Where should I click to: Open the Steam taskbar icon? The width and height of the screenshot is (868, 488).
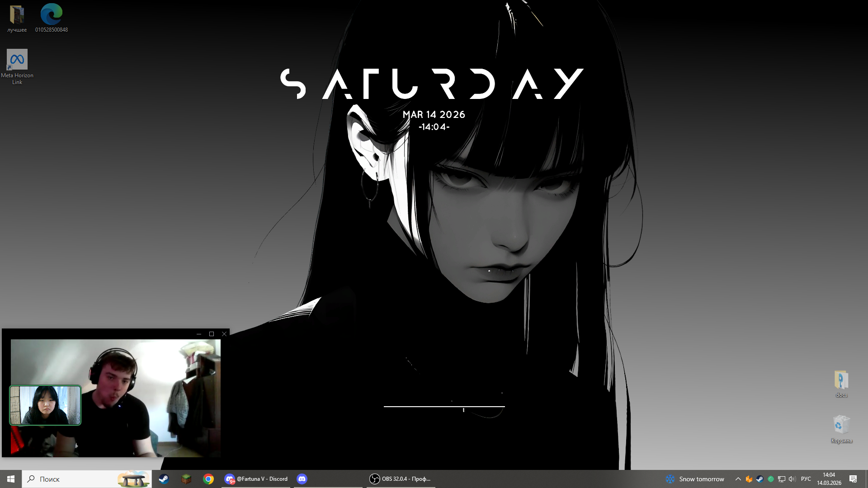click(x=164, y=479)
